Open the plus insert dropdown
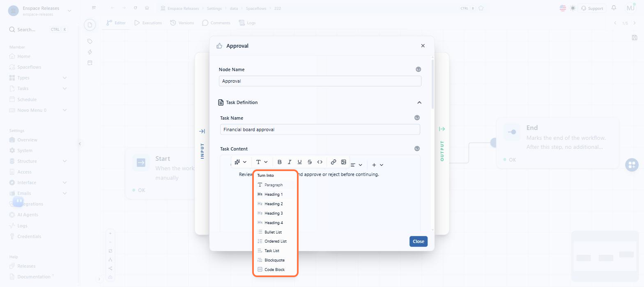 click(x=377, y=165)
